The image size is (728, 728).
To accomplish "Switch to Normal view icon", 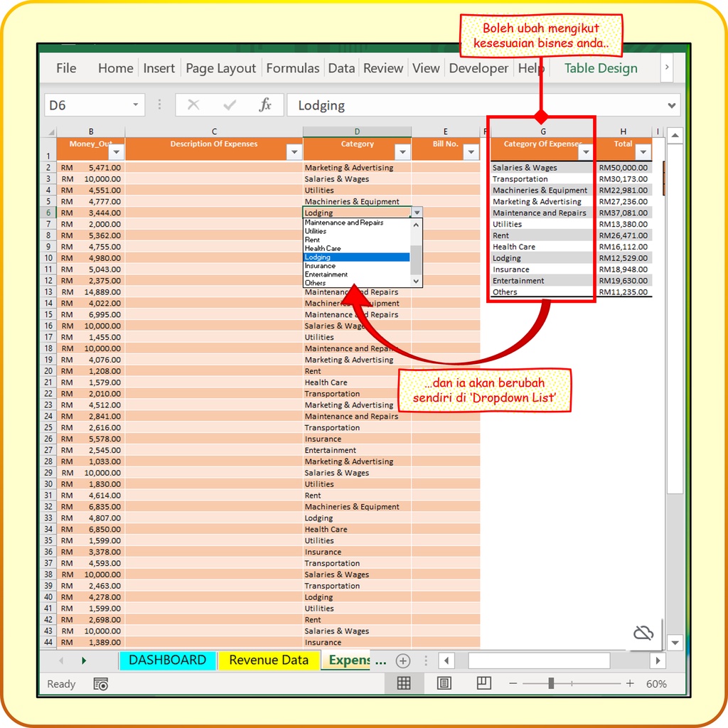I will pyautogui.click(x=404, y=683).
